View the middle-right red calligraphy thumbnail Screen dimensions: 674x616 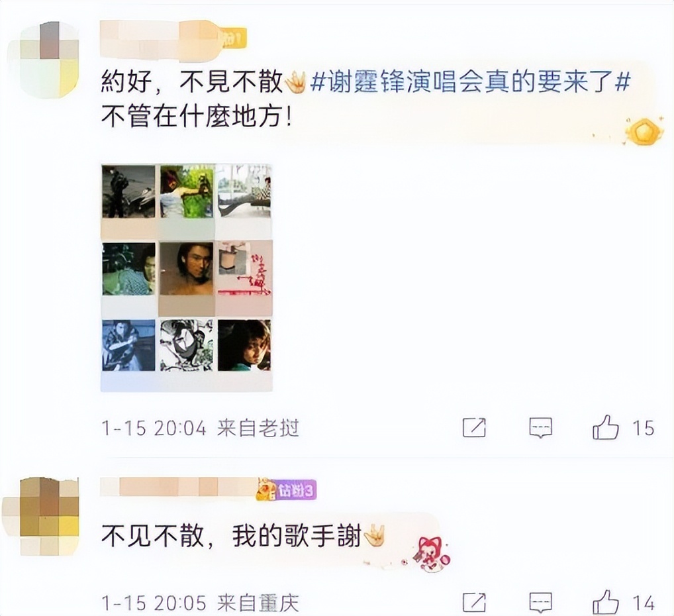pos(244,270)
